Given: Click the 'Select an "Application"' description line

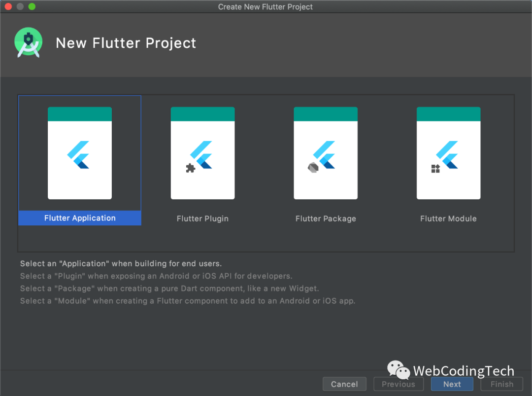Looking at the screenshot, I should click(x=121, y=263).
